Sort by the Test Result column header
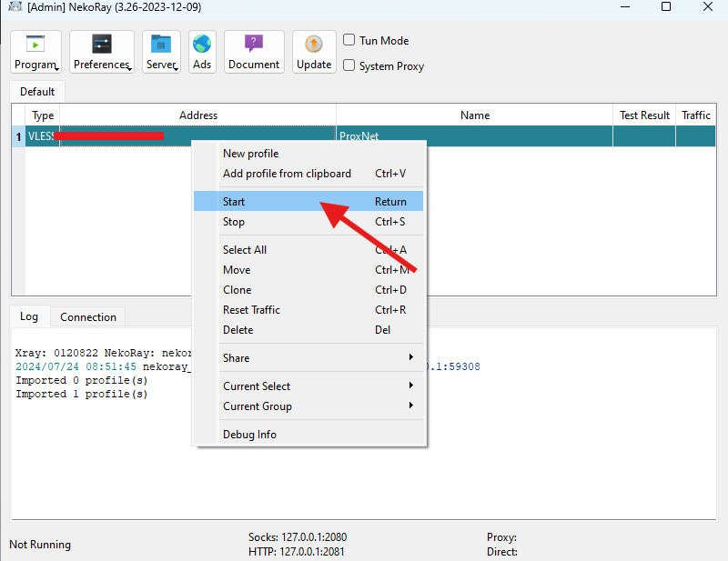Viewport: 728px width, 561px height. 644,115
